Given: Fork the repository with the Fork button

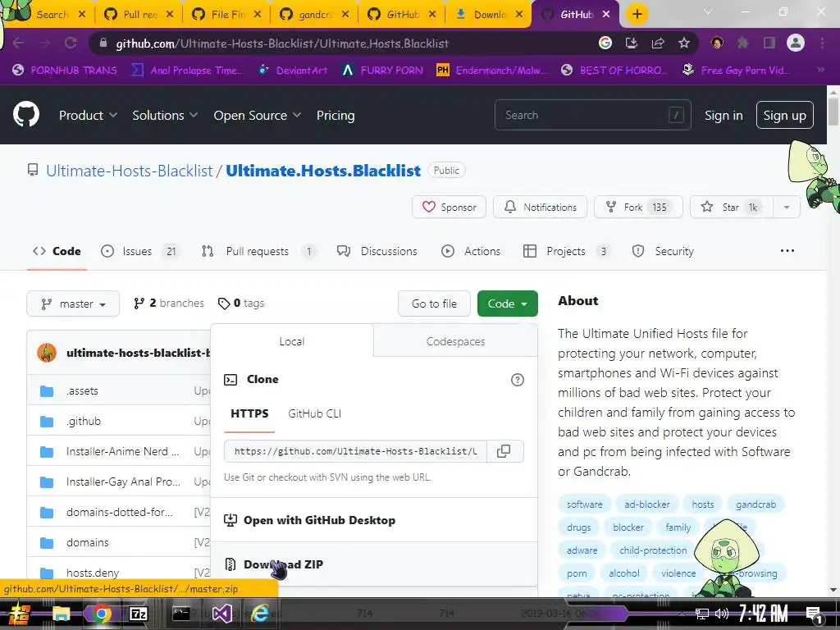Looking at the screenshot, I should point(638,207).
